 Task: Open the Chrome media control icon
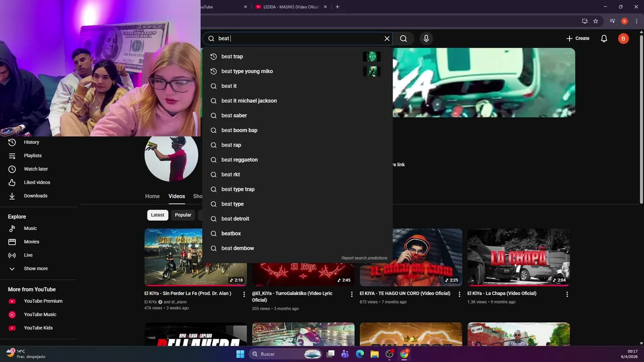(612, 21)
